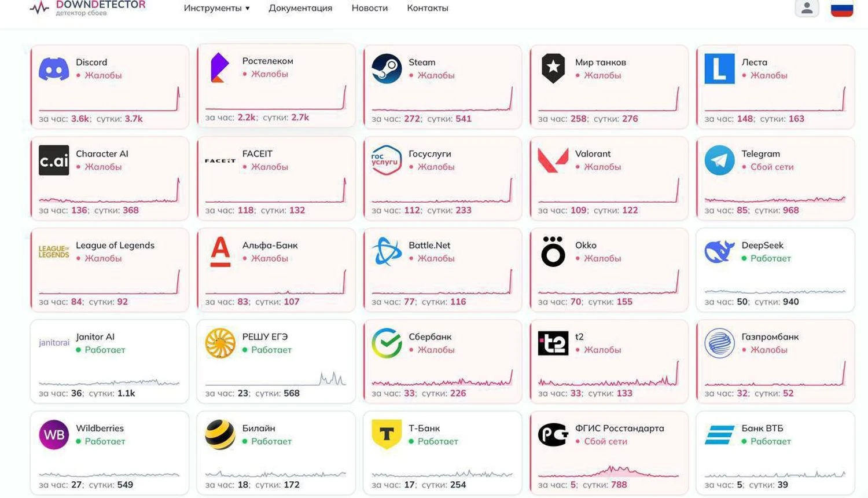Open the Контакты page

tap(427, 8)
